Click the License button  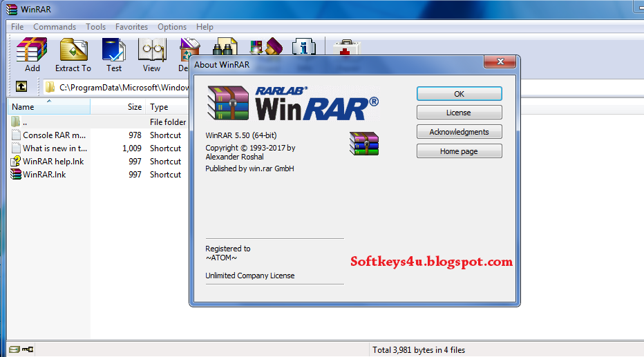click(x=460, y=113)
